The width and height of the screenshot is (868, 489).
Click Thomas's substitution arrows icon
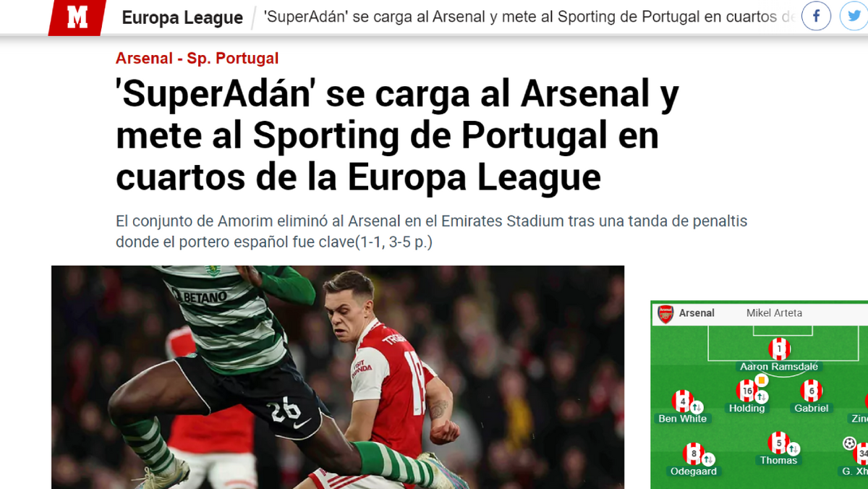pos(793,448)
